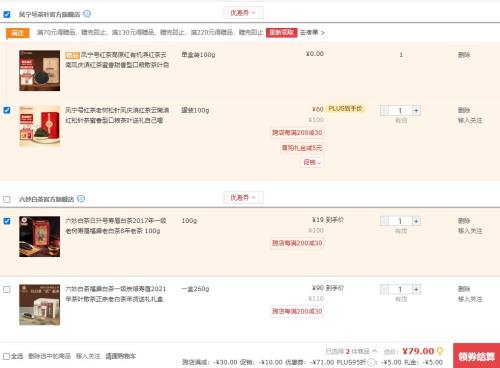
Task: Click the info icon after PLUS95折
Action: 371,362
